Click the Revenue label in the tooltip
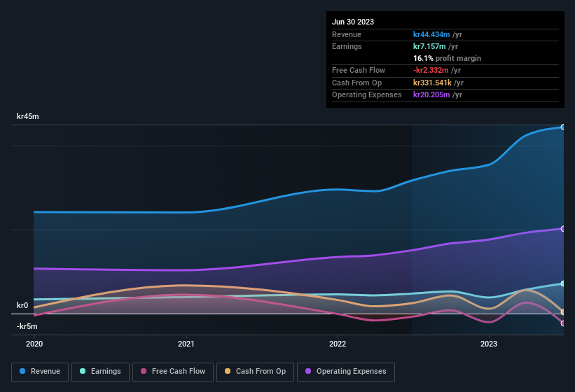The height and width of the screenshot is (392, 575). 347,34
